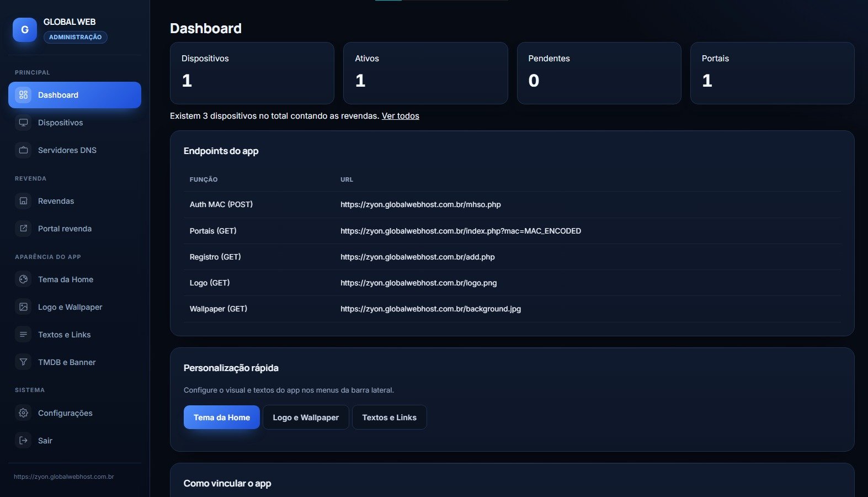Click the Logo e Wallpaper image icon
868x497 pixels.
23,307
